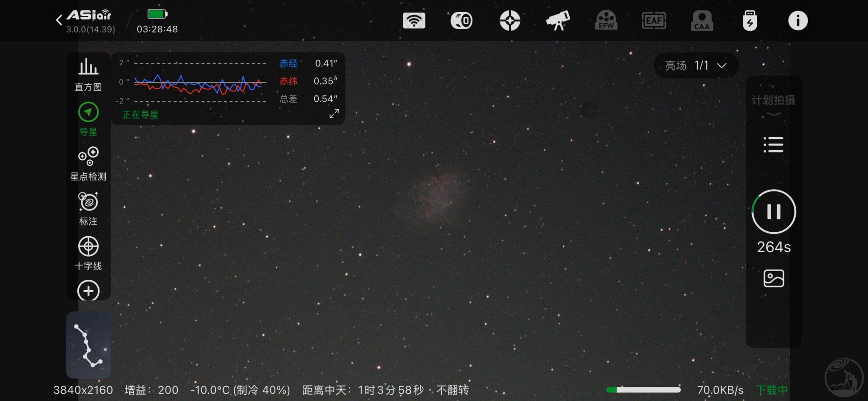Image resolution: width=868 pixels, height=401 pixels.
Task: Open the 亮场 1/1 frame type dropdown
Action: [x=696, y=66]
